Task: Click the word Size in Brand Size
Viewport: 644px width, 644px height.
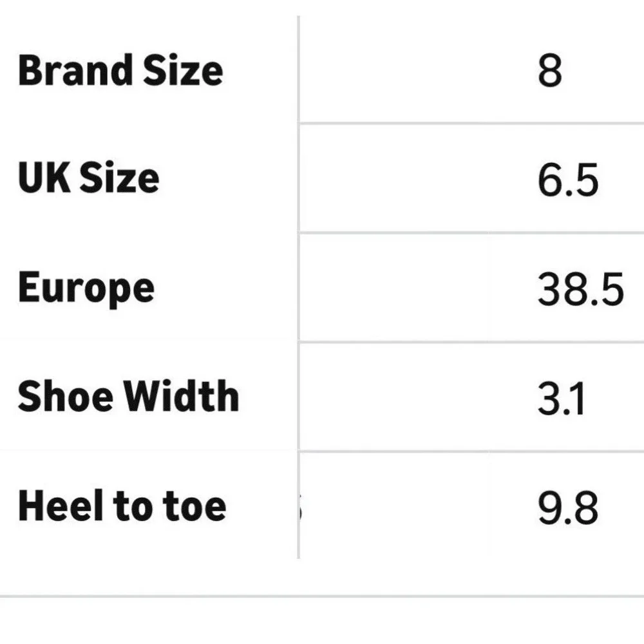Action: 183,71
